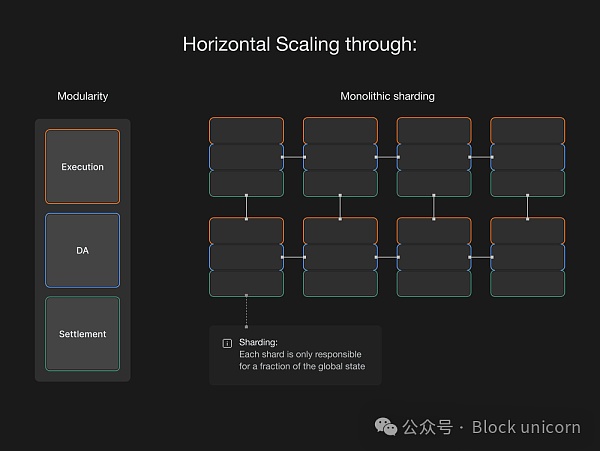Click vertical connector below first top-row shard
600x451 pixels.
[x=246, y=207]
